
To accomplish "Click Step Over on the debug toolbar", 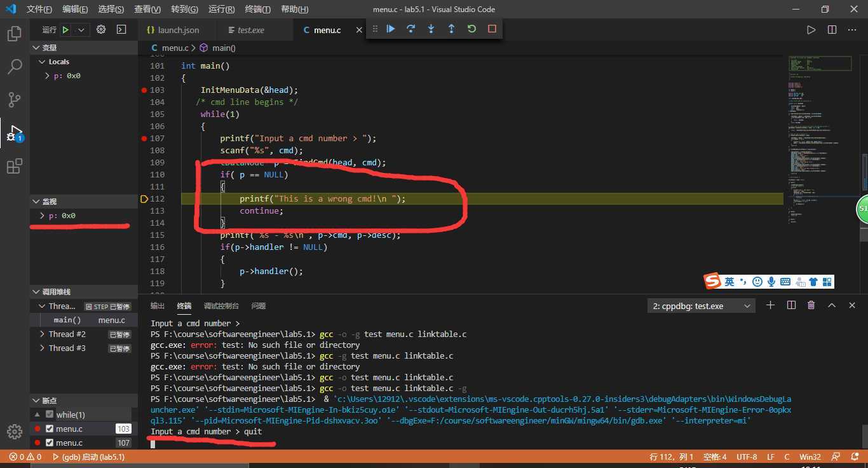I will pyautogui.click(x=411, y=29).
